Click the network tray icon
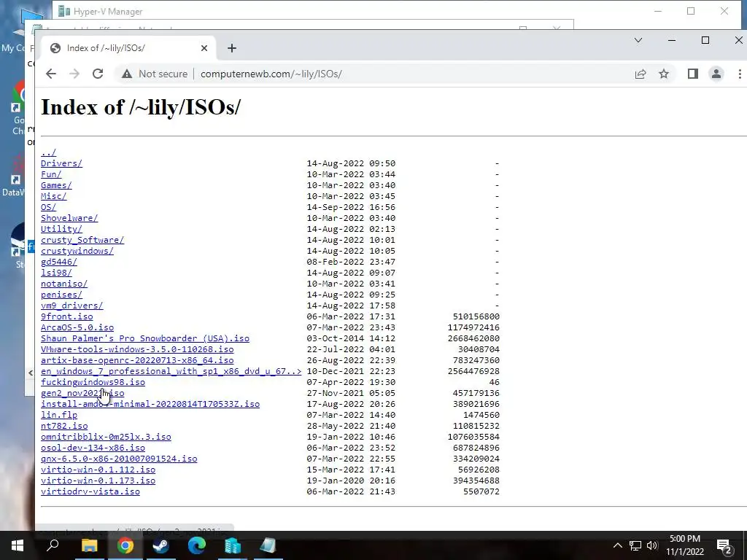Viewport: 747px width, 560px height. tap(635, 545)
